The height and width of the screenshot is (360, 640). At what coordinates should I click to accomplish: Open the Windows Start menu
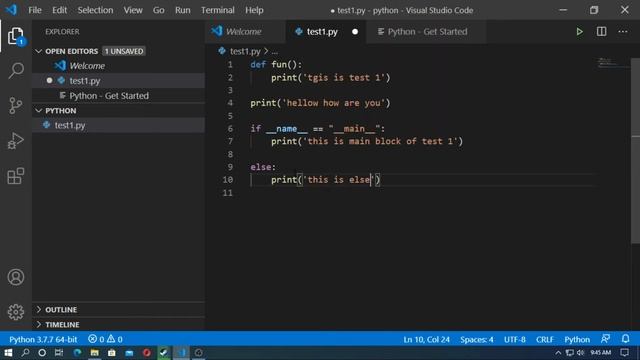click(x=8, y=353)
